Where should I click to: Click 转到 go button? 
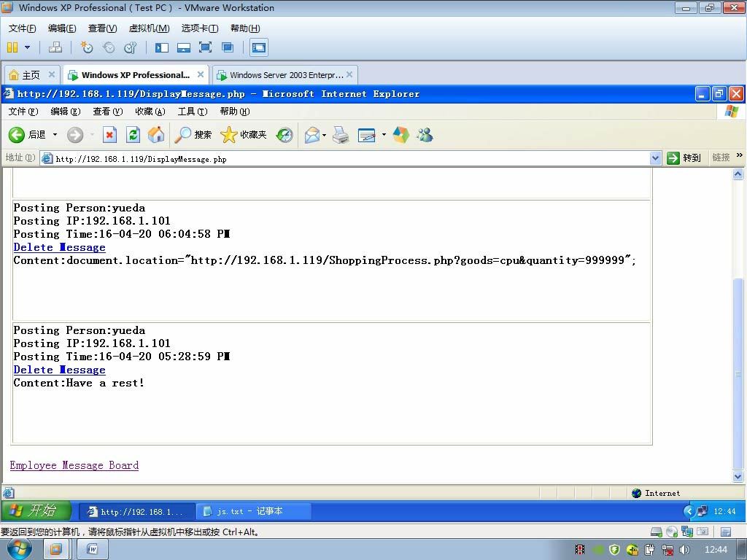pyautogui.click(x=684, y=158)
